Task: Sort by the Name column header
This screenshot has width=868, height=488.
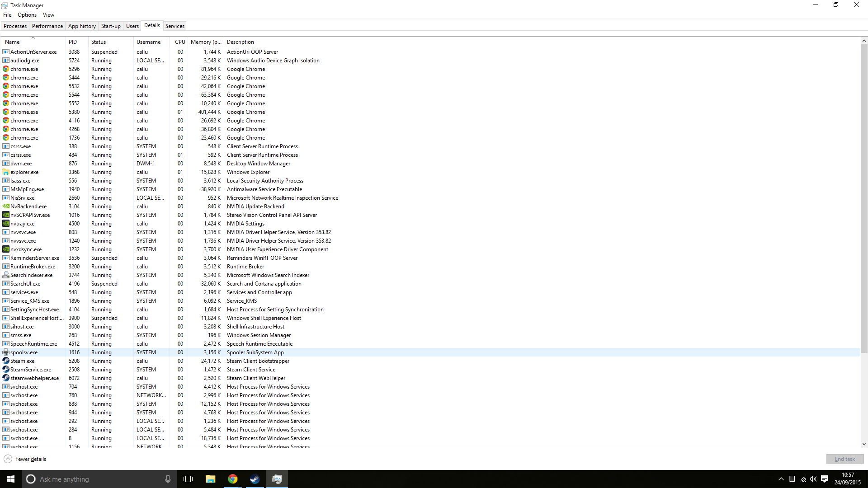Action: (x=33, y=42)
